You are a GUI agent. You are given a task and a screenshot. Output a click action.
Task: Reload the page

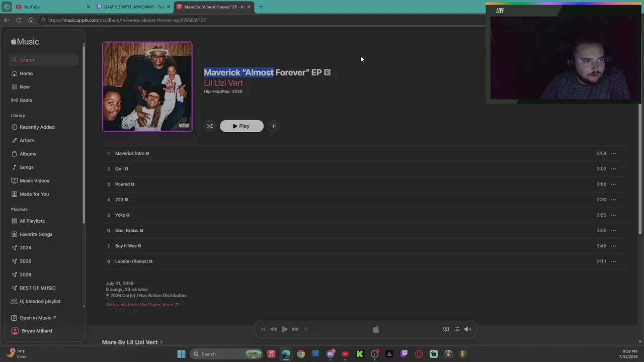point(19,20)
